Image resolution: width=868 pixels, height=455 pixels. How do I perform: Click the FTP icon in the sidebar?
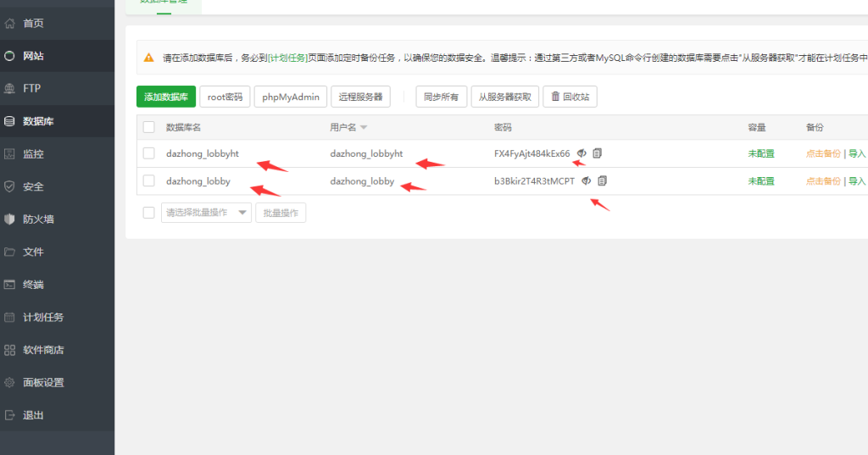[9, 89]
